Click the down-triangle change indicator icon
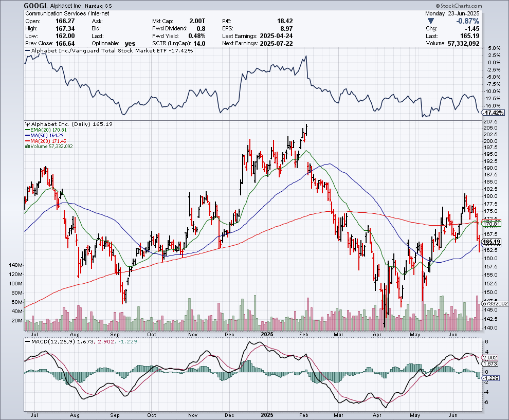Screen dimensions: 509x420 point(430,21)
